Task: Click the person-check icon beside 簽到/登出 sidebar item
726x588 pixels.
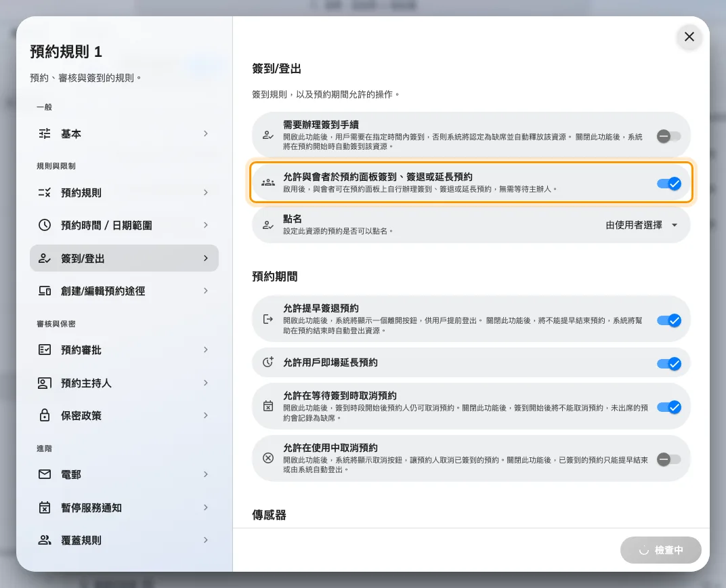Action: [45, 258]
